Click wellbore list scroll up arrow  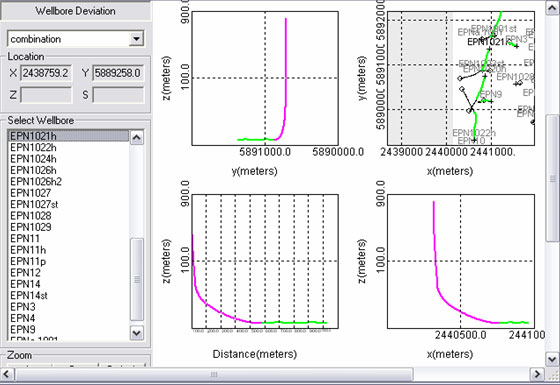click(x=137, y=138)
